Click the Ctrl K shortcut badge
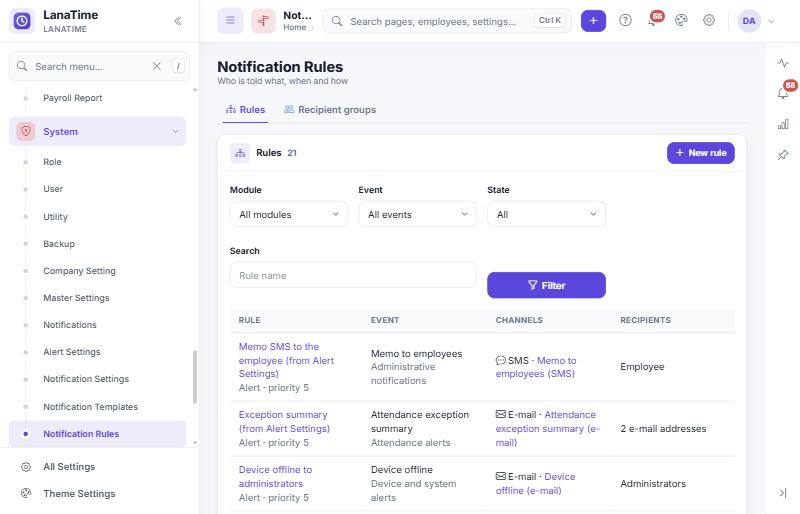 549,20
